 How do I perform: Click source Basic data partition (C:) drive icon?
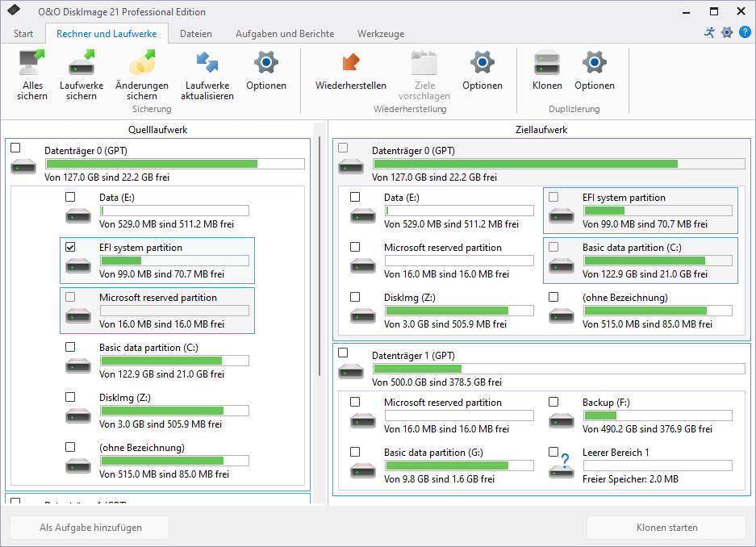click(78, 365)
